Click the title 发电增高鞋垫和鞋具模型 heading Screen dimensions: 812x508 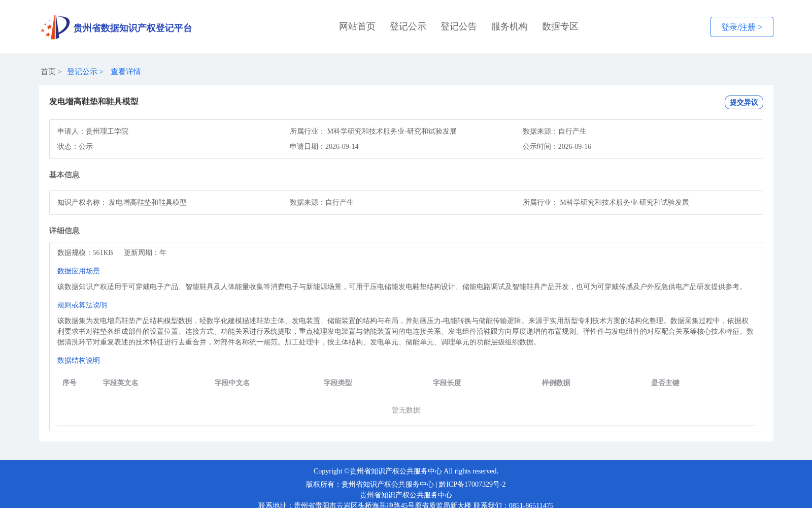tap(94, 102)
